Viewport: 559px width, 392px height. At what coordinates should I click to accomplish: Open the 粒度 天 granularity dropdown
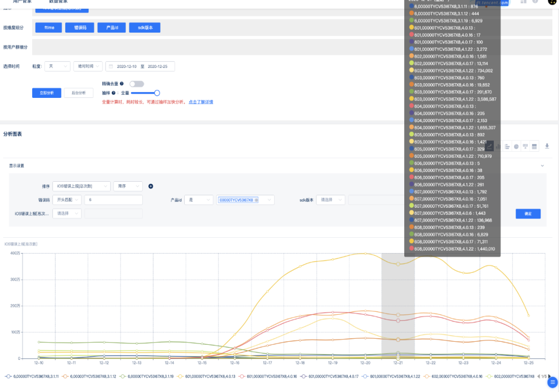[57, 66]
